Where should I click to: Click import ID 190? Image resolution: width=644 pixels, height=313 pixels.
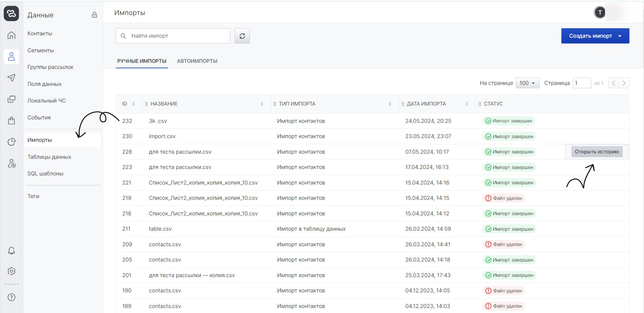[x=127, y=291]
